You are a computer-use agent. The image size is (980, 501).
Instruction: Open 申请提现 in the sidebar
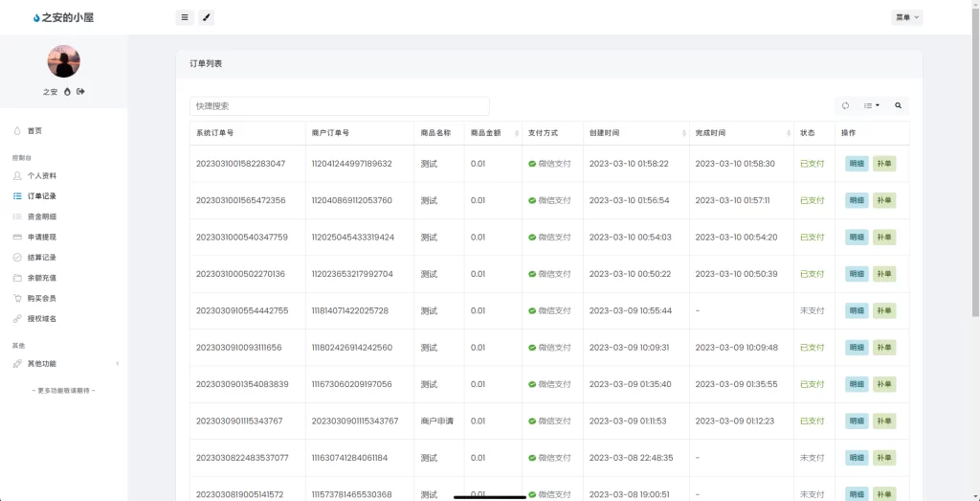point(64,238)
